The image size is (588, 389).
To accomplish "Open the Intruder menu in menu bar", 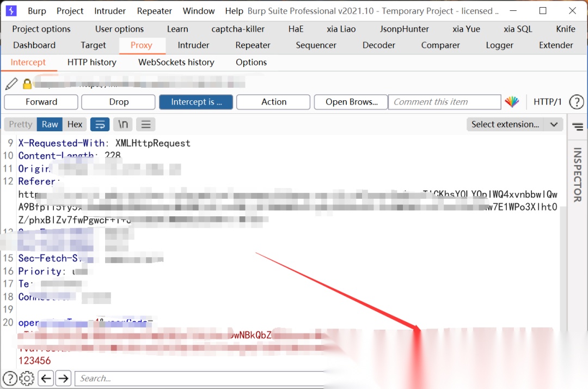I will click(x=110, y=11).
